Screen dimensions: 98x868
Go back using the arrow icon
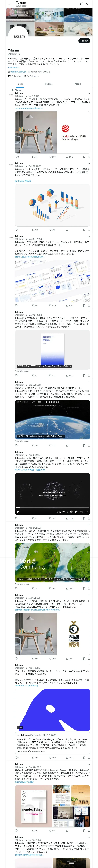[9, 4]
